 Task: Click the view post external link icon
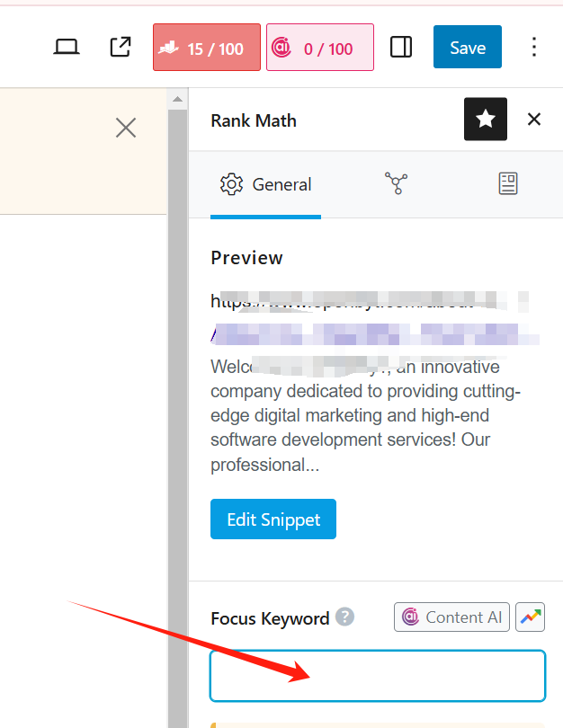coord(120,47)
